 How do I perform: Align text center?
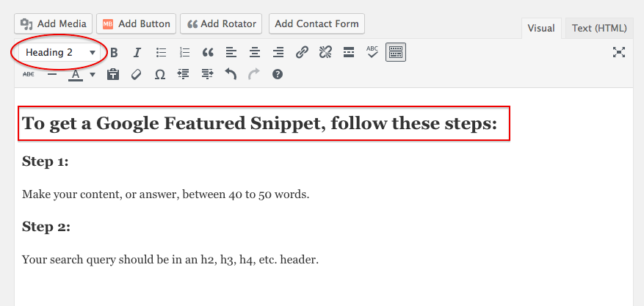click(x=255, y=53)
